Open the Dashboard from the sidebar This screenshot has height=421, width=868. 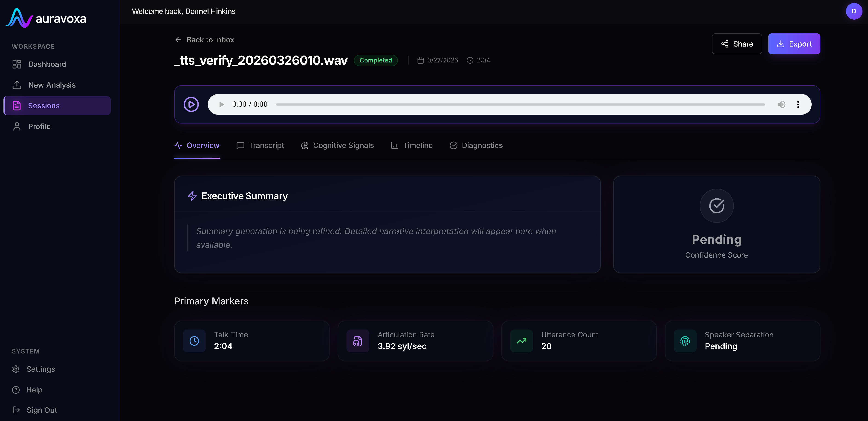click(47, 64)
